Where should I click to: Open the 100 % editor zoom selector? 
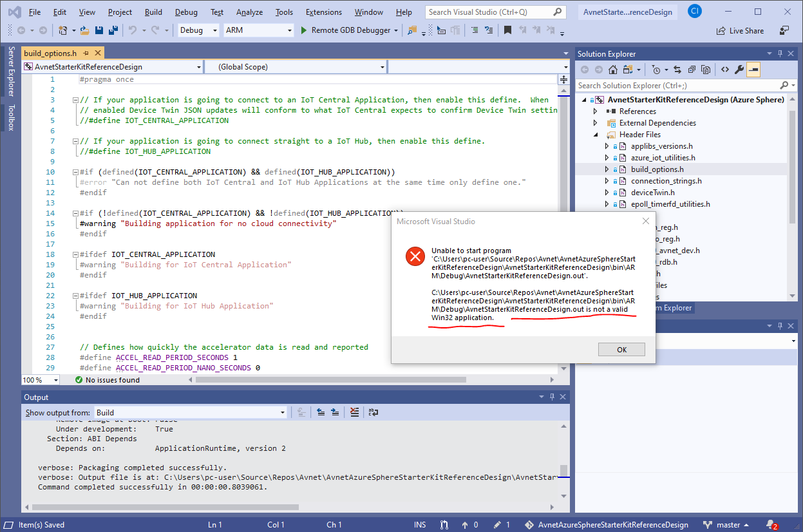[41, 380]
